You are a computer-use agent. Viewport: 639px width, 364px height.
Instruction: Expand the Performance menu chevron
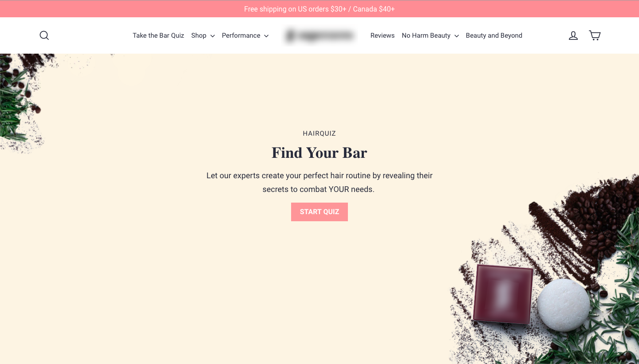(266, 36)
